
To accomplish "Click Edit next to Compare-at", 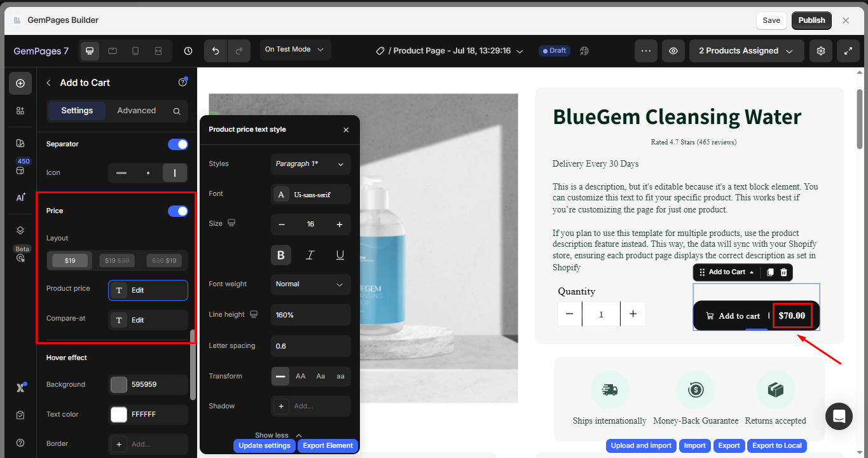I will 148,320.
